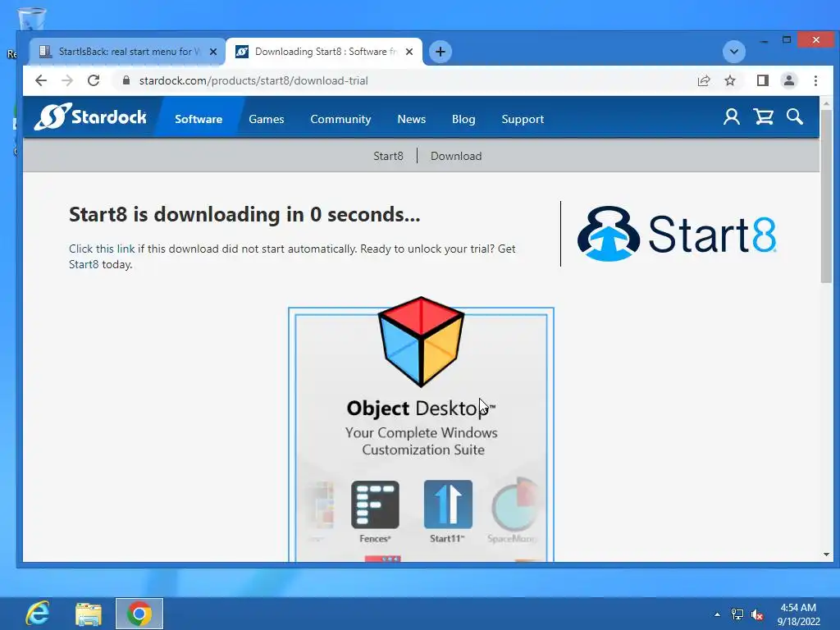
Task: Click 'Start8 is downloading in 0 seconds' heading
Action: (244, 214)
